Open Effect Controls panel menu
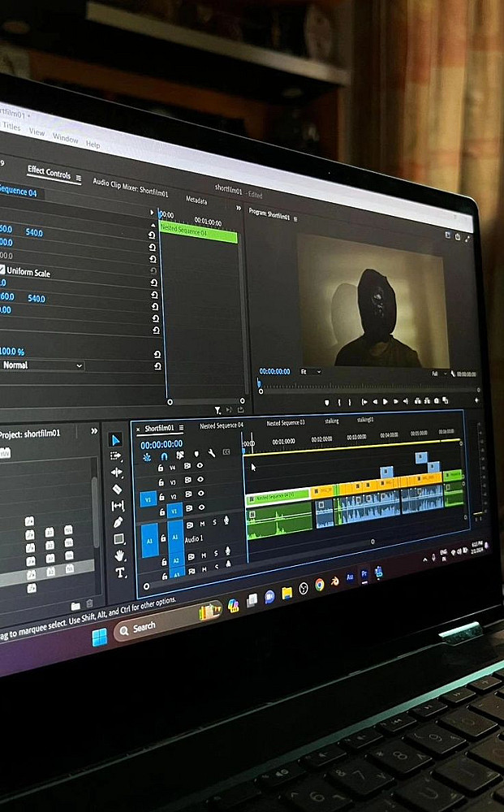 point(78,178)
